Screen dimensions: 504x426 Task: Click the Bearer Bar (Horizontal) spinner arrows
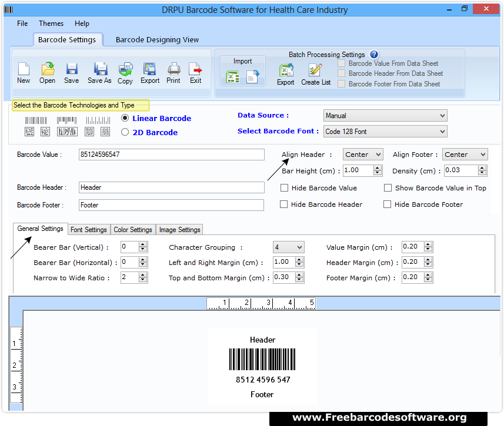click(x=143, y=262)
